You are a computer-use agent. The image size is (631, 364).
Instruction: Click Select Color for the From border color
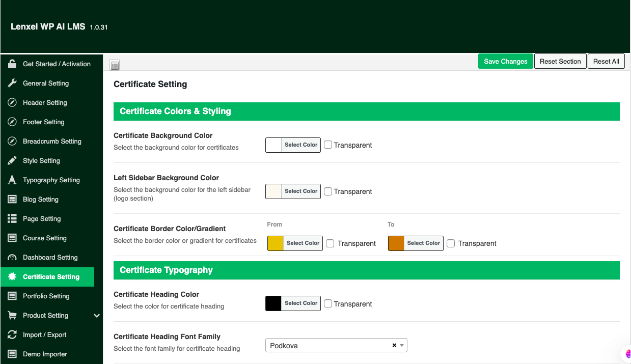coord(303,243)
